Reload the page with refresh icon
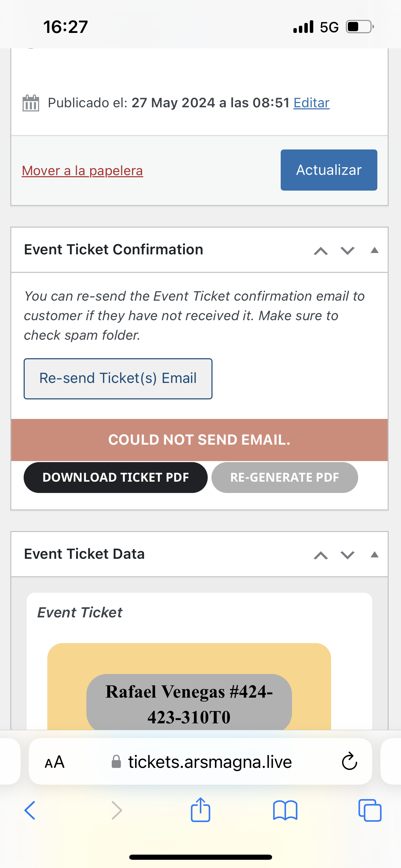This screenshot has height=868, width=401. tap(350, 761)
